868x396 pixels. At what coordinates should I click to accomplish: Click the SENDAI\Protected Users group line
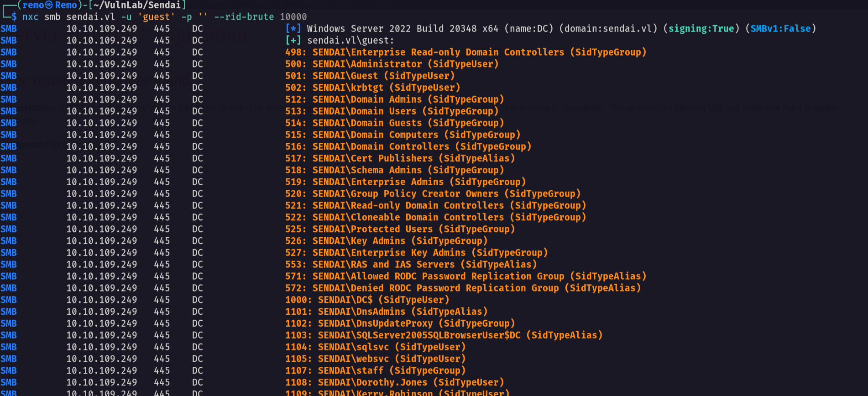click(400, 229)
